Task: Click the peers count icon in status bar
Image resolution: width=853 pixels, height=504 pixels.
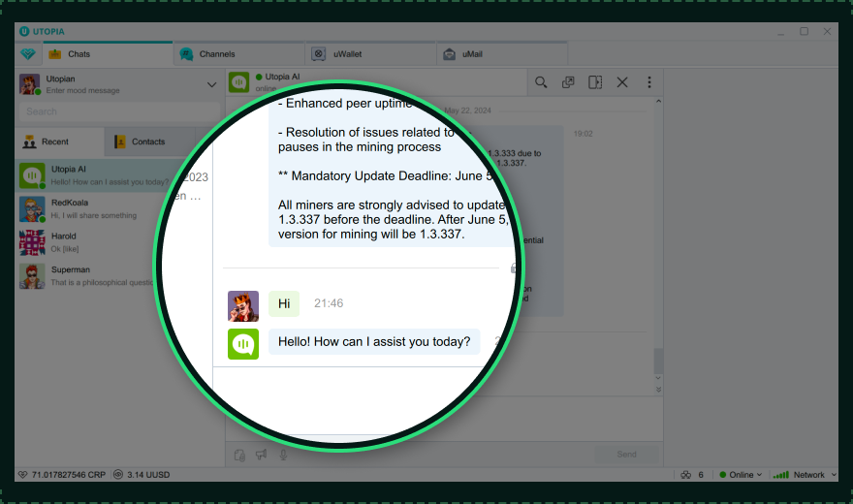Action: coord(686,475)
